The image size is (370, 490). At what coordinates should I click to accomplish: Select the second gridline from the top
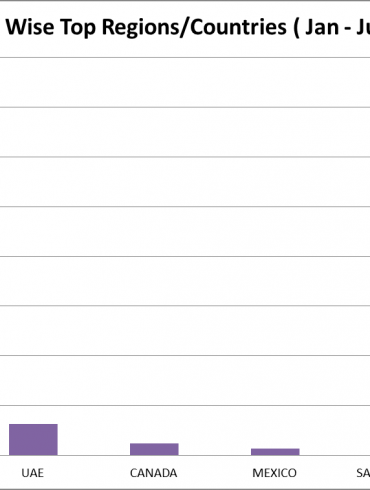pyautogui.click(x=185, y=107)
